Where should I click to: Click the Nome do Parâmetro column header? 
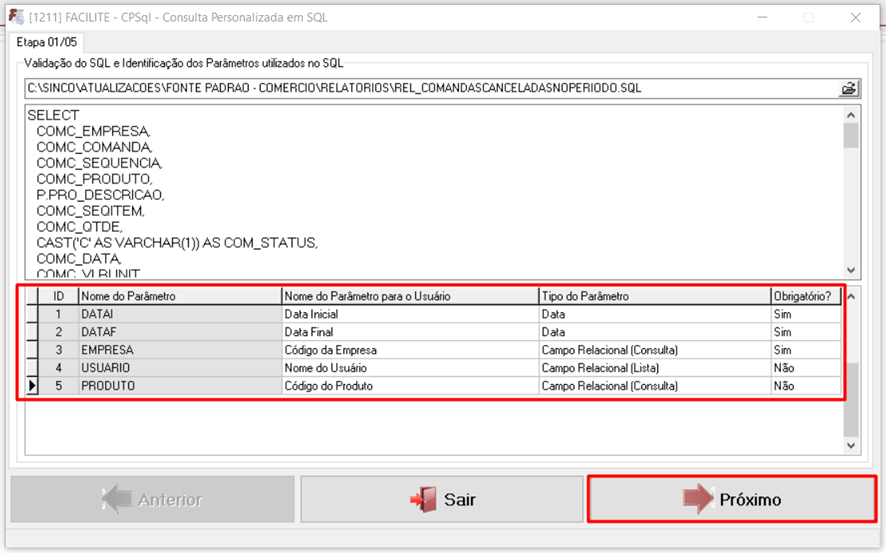(x=180, y=296)
